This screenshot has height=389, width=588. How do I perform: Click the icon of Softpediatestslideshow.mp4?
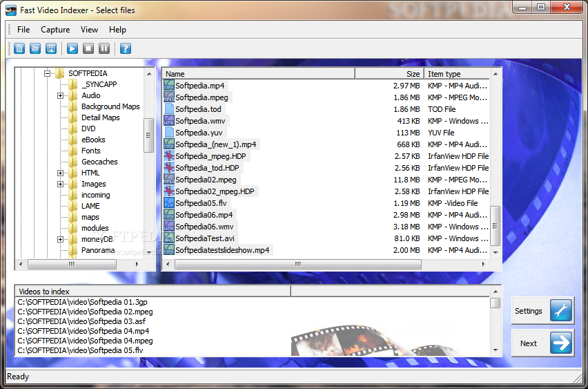[169, 250]
